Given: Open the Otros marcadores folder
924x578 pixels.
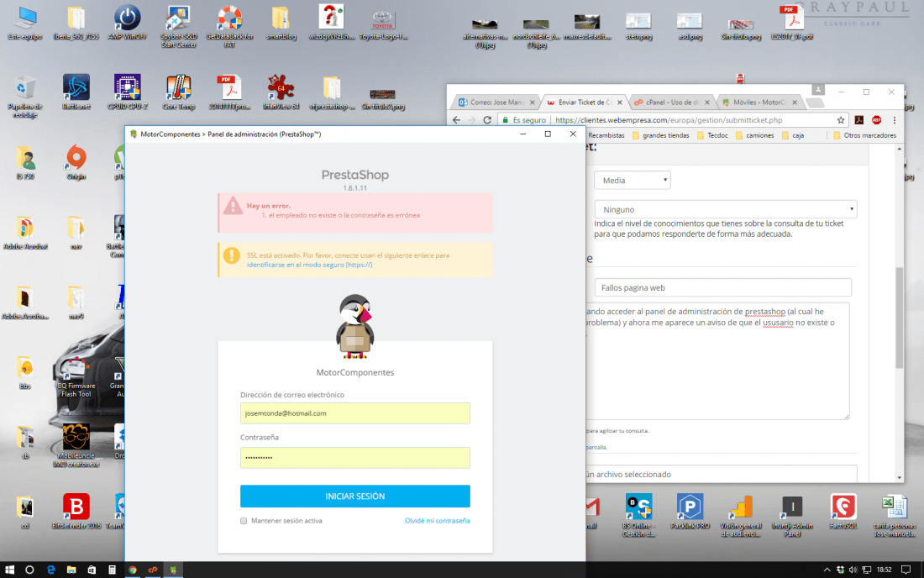Looking at the screenshot, I should (864, 135).
